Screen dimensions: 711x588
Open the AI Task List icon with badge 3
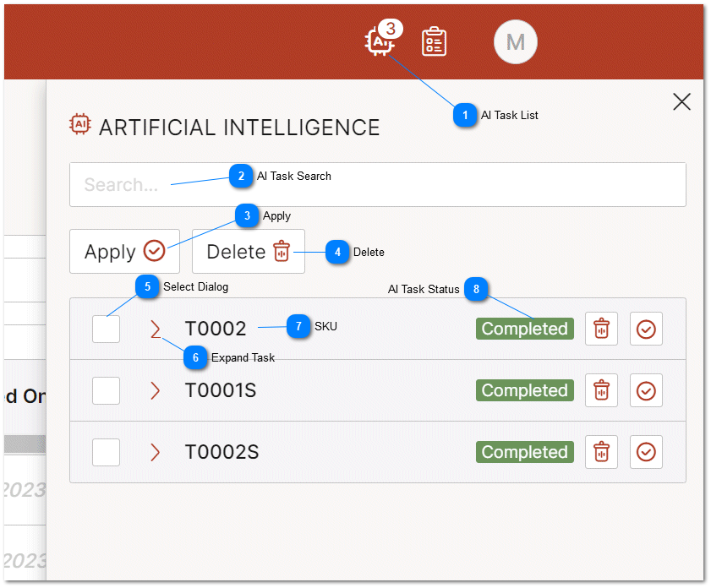pyautogui.click(x=378, y=41)
